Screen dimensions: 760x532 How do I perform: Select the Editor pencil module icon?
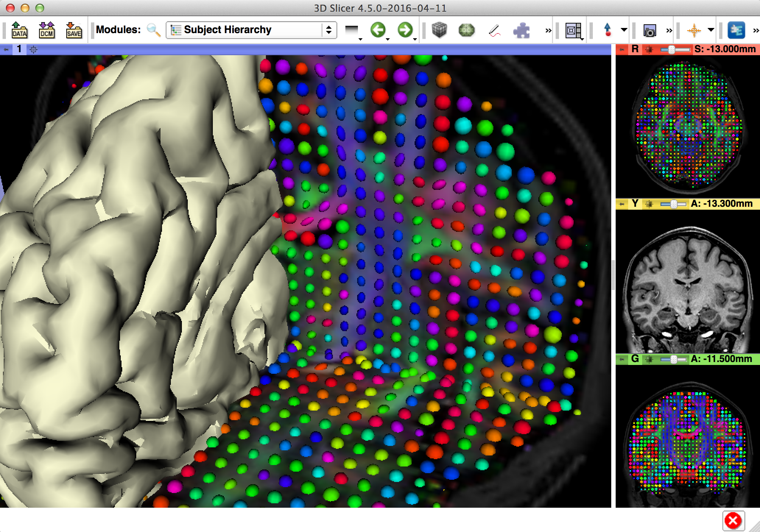[495, 30]
